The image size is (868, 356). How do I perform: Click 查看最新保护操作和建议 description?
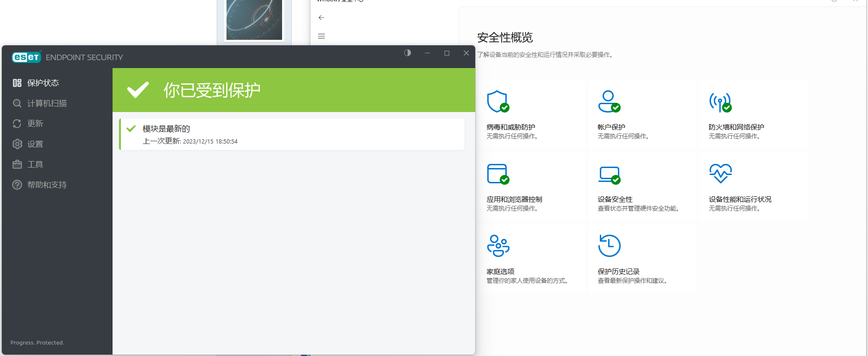pos(633,281)
